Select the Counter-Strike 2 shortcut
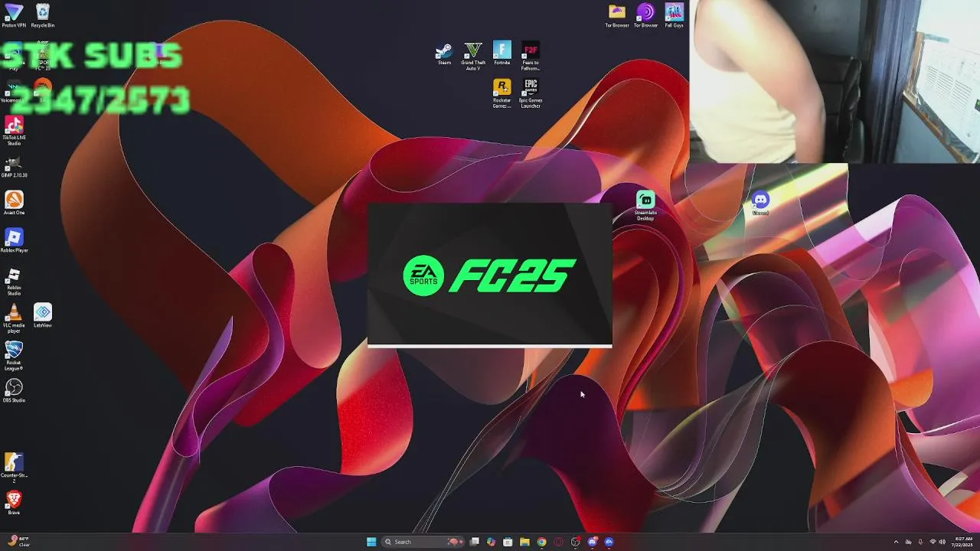This screenshot has width=980, height=551. click(x=14, y=468)
